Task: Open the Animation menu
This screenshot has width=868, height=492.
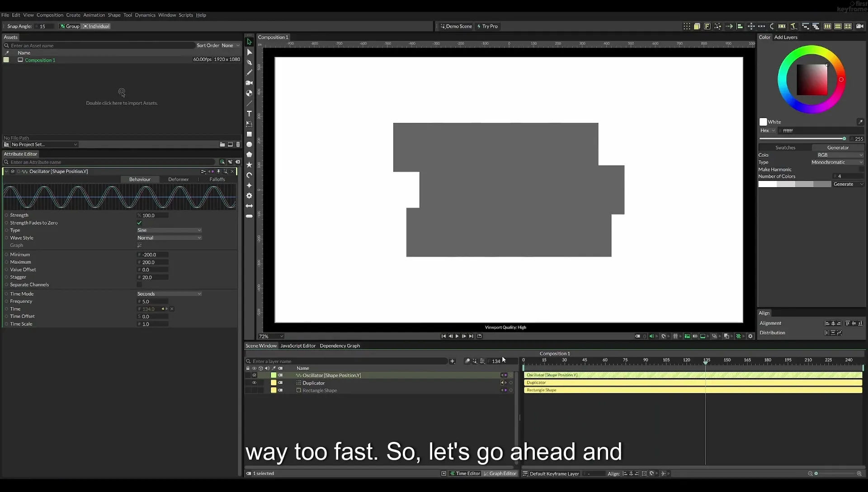Action: tap(94, 15)
